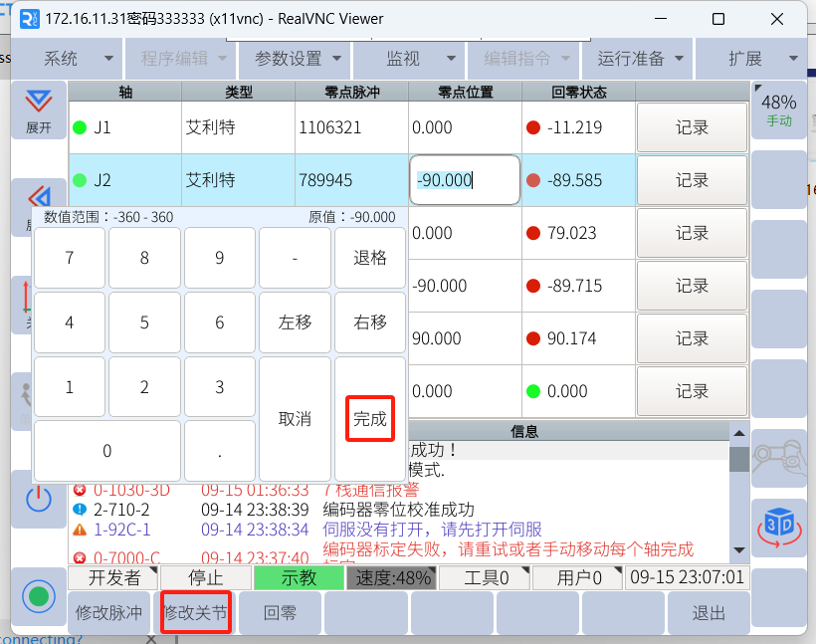Toggle the 停止 status button
This screenshot has height=644, width=816.
tap(205, 577)
